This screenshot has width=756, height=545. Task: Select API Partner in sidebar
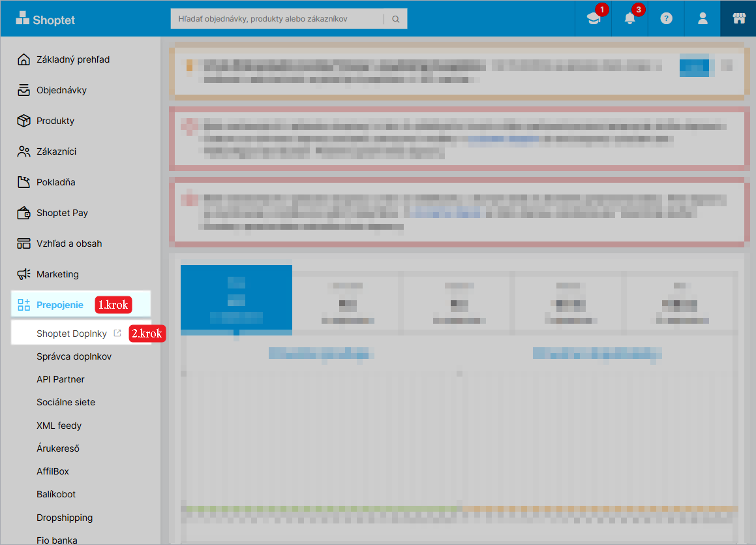pos(61,379)
